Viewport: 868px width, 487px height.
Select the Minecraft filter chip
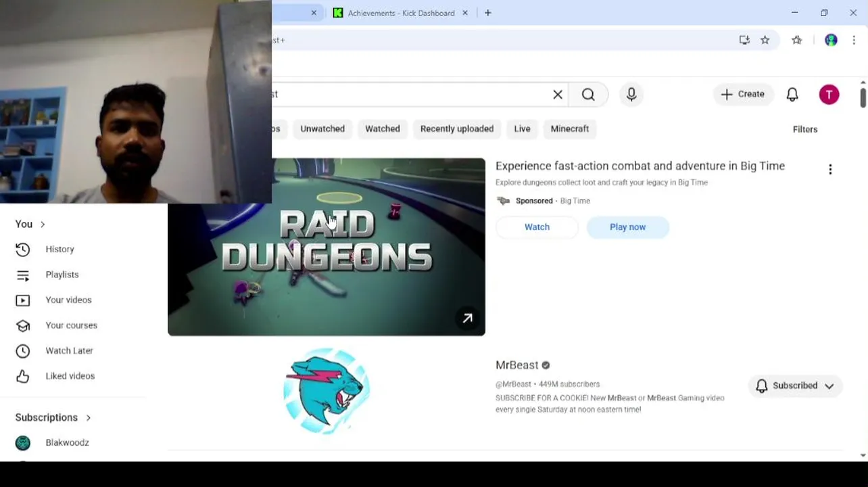pos(570,129)
